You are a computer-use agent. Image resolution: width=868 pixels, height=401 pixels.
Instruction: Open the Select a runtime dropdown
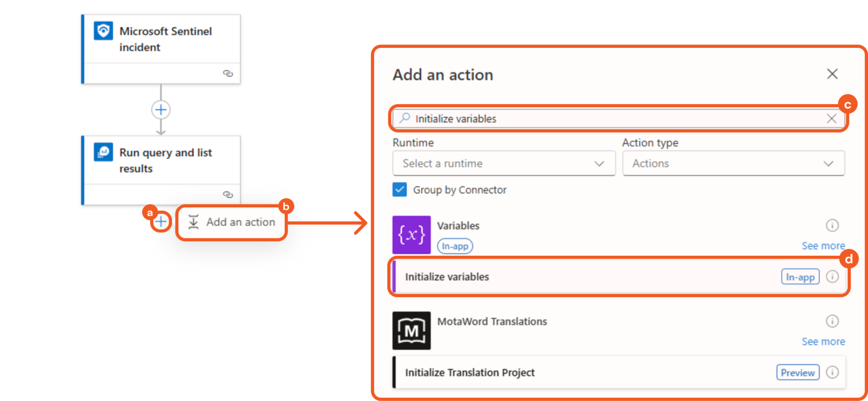(504, 163)
